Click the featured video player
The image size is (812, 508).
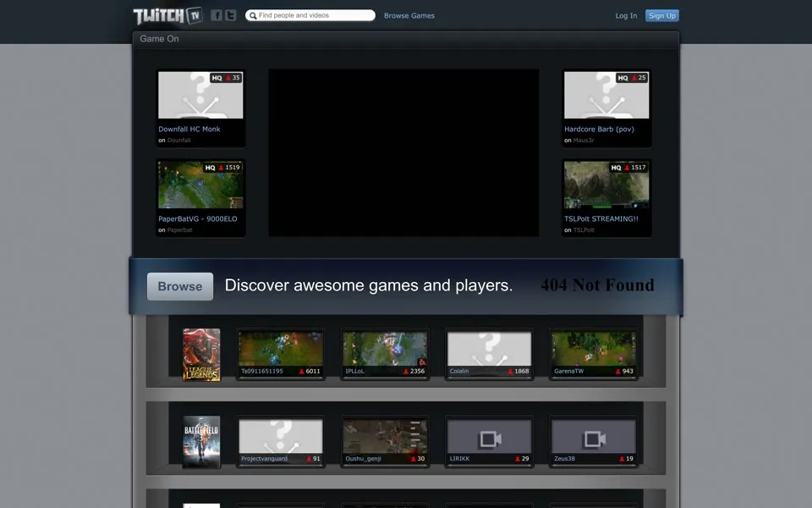tap(403, 152)
